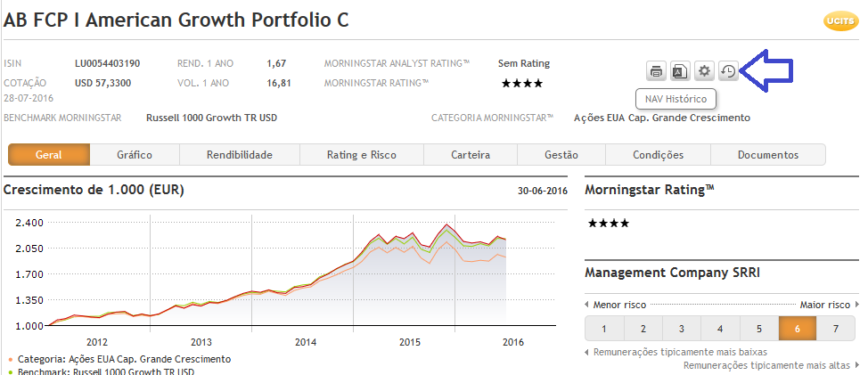Open the Gestão tab
The height and width of the screenshot is (375, 868).
(x=561, y=155)
